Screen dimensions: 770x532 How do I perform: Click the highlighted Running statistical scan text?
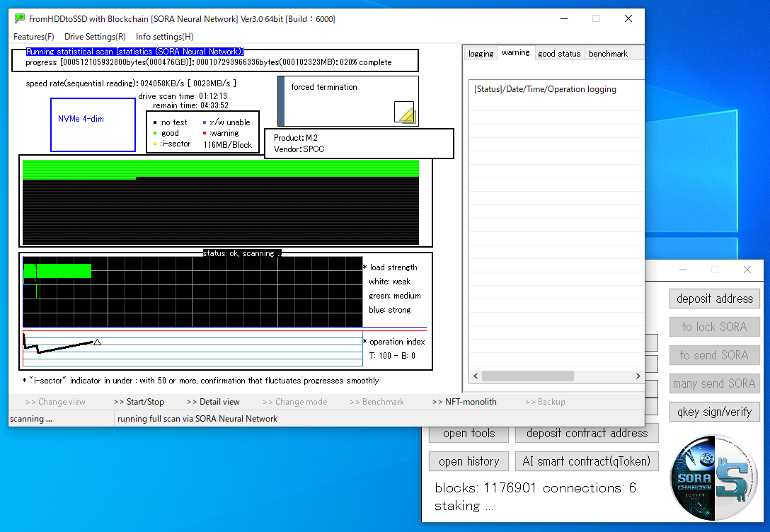134,52
